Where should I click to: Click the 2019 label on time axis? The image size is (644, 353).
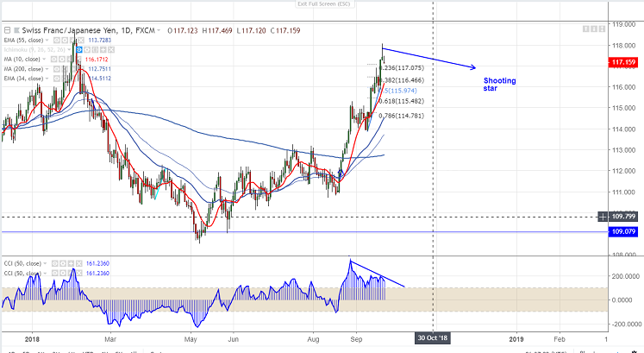click(x=516, y=339)
